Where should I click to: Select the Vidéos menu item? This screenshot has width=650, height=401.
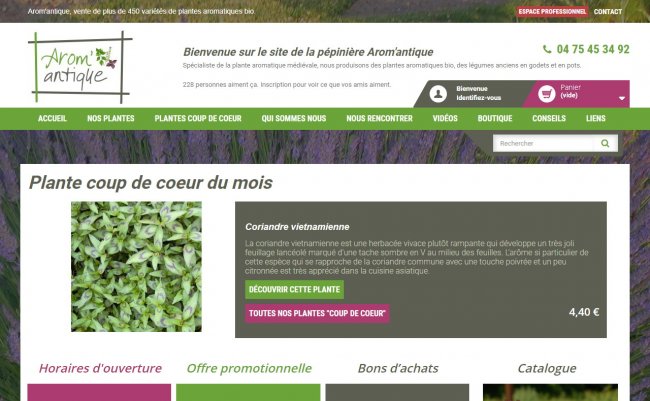point(445,119)
